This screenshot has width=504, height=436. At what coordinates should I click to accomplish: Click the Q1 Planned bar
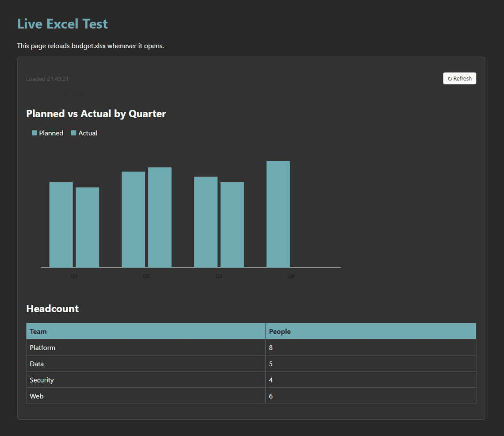(61, 225)
